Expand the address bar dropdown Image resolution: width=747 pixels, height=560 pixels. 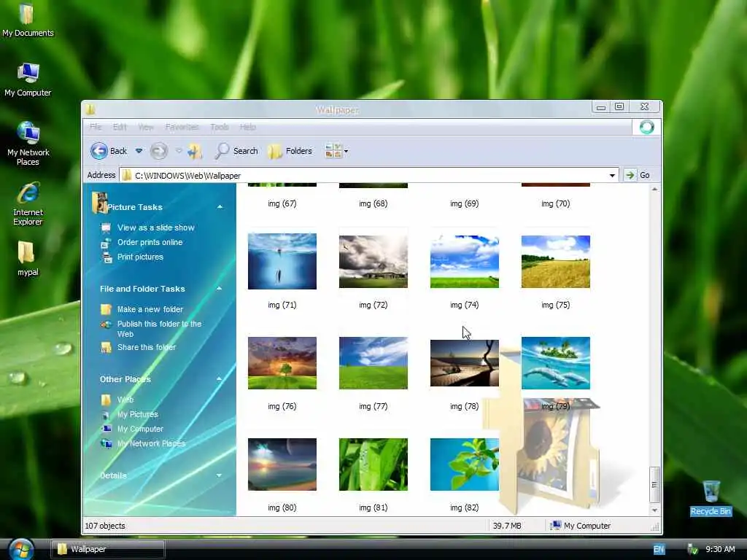[612, 176]
